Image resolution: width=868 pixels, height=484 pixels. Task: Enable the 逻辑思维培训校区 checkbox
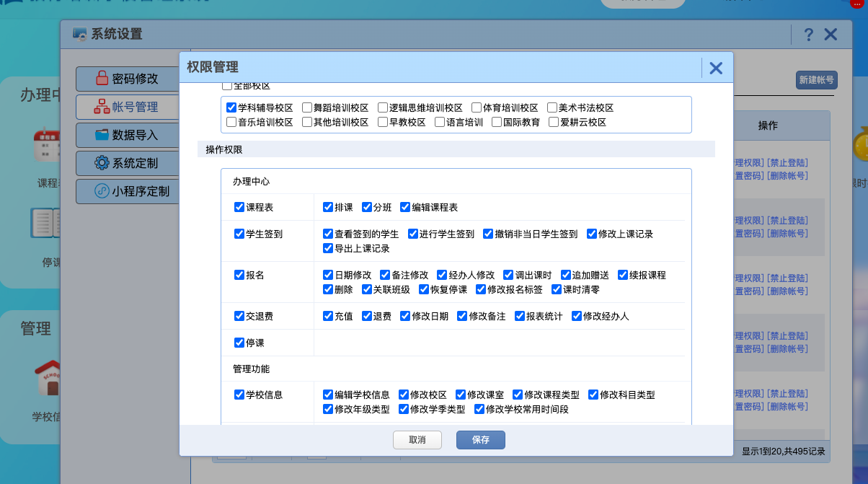(x=383, y=107)
